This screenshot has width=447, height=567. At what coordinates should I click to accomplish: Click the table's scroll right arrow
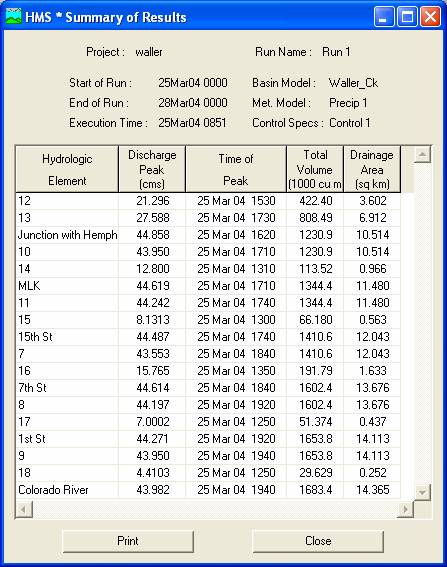pyautogui.click(x=405, y=510)
